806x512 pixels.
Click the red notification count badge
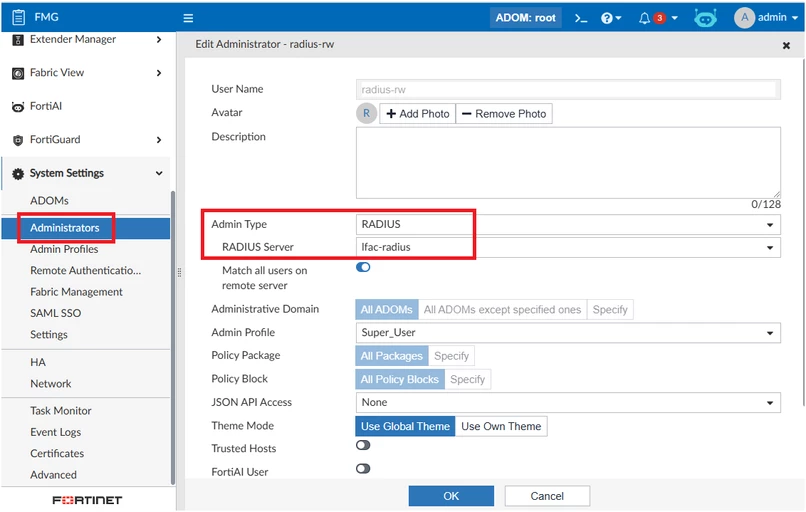(x=660, y=18)
